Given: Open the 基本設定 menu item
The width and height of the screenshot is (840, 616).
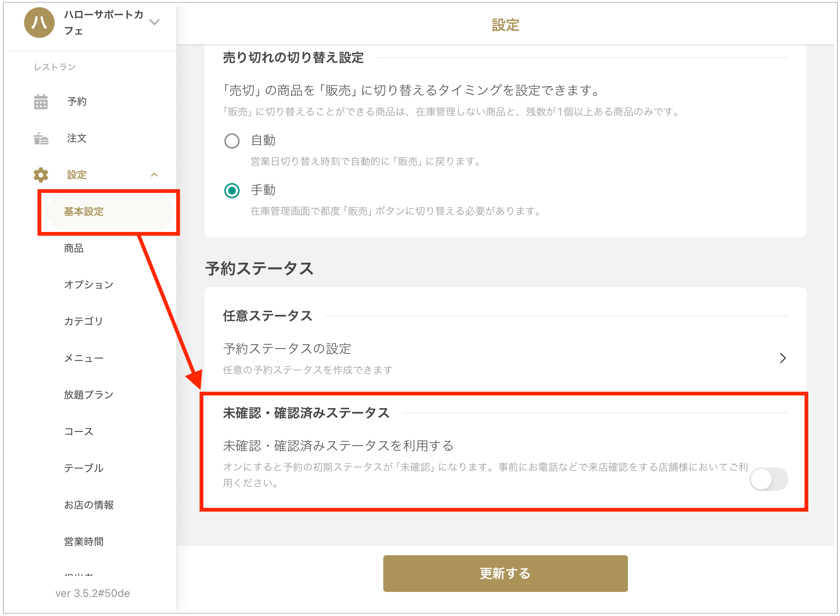Looking at the screenshot, I should point(84,212).
